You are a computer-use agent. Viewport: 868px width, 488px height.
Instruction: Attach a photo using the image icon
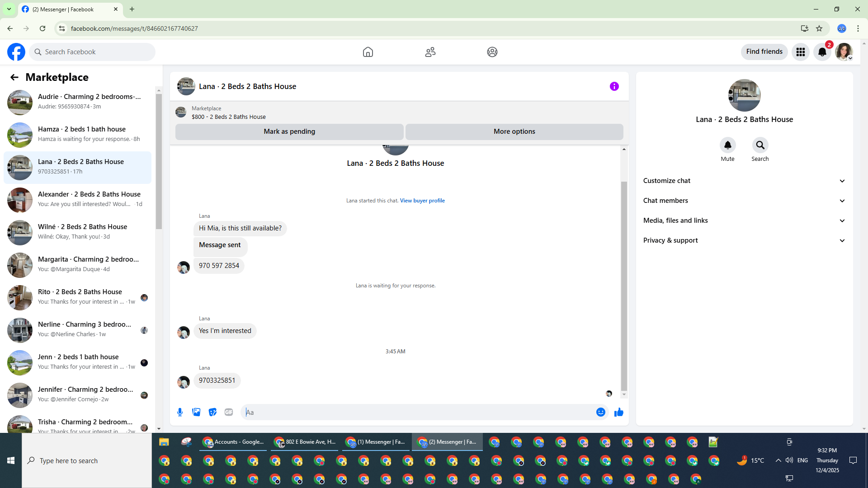[196, 412]
